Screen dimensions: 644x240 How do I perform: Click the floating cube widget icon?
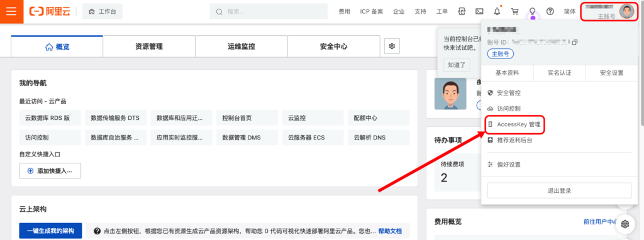[x=625, y=224]
